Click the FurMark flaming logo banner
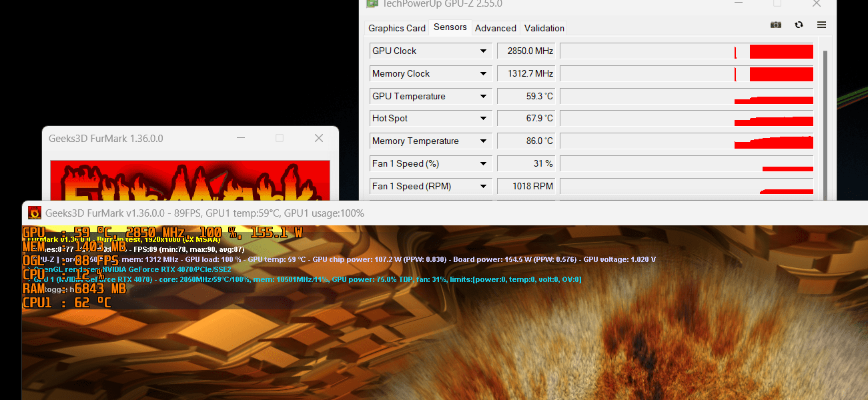The height and width of the screenshot is (400, 868). 190,180
